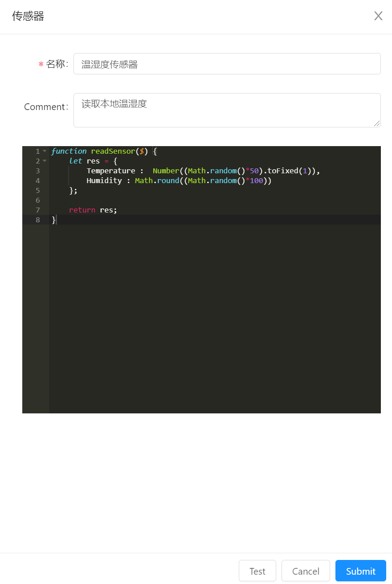The height and width of the screenshot is (584, 392).
Task: Click the 'Number' call on line 3
Action: [166, 171]
